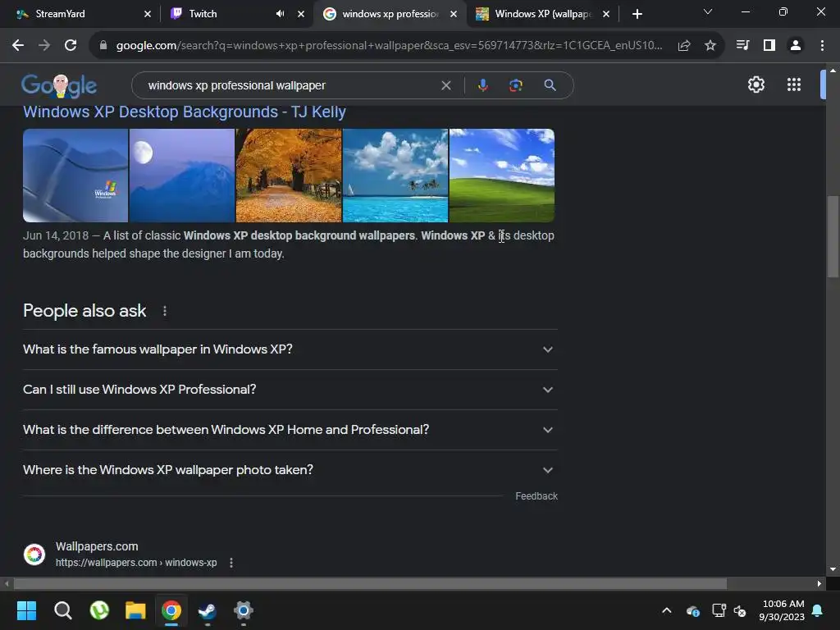Go forward one page

[x=44, y=46]
